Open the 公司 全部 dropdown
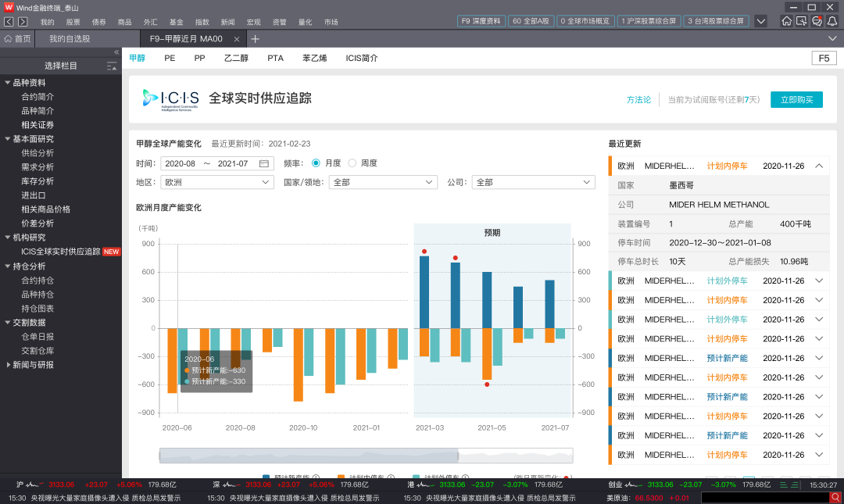844x504 pixels. [534, 182]
